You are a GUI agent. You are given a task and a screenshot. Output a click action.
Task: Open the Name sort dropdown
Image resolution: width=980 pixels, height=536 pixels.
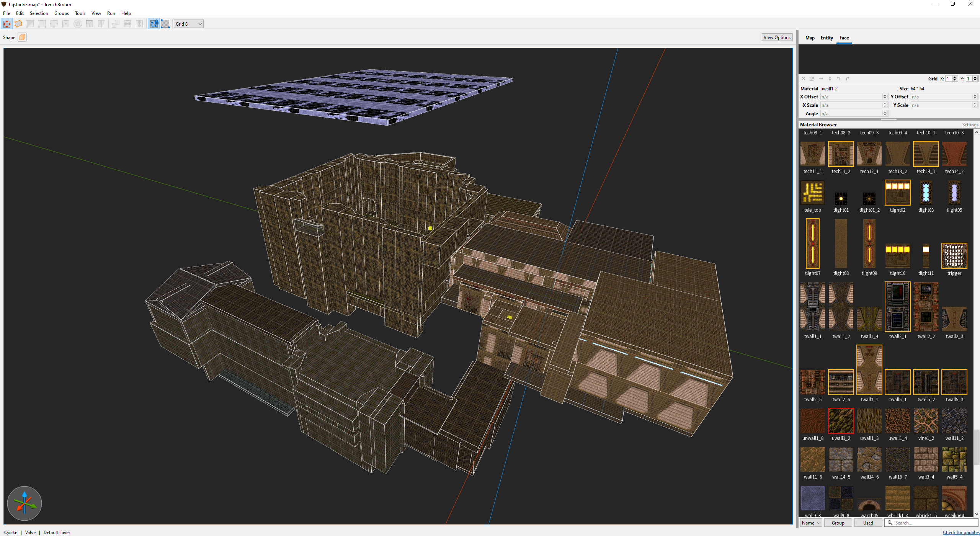(811, 523)
